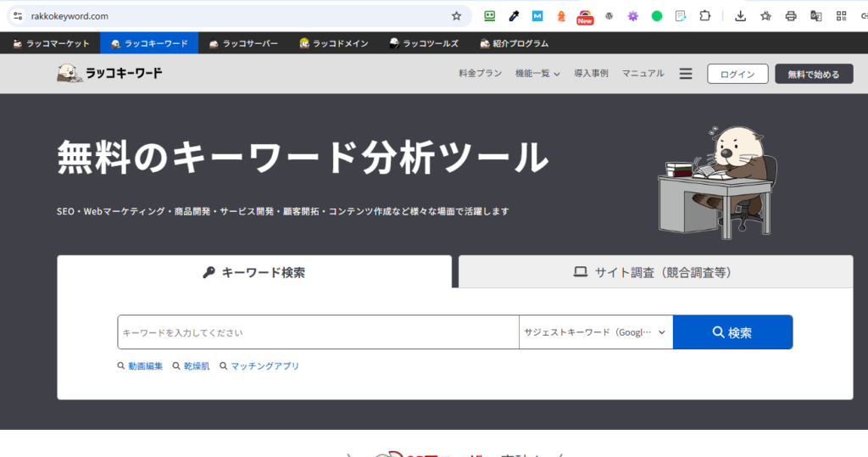Open the orange lighthouse extension
The width and height of the screenshot is (868, 457).
pos(561,16)
